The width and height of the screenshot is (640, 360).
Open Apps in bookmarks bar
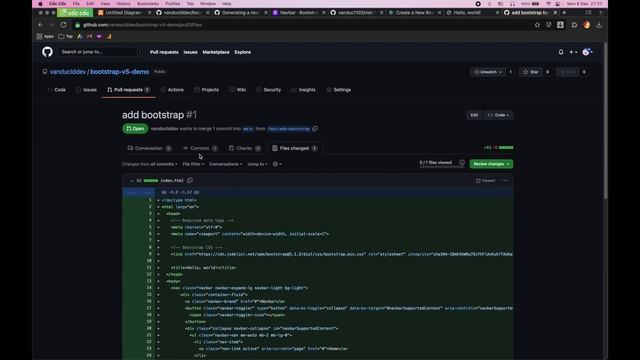(45, 36)
